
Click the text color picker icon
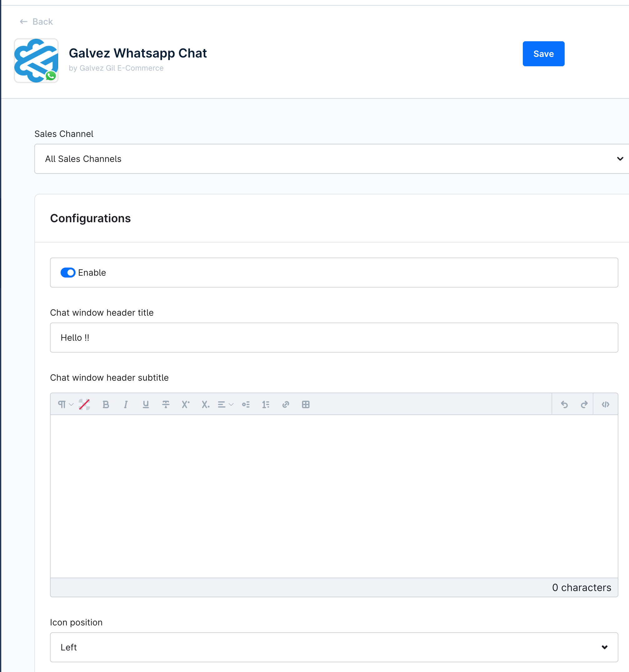pos(84,404)
